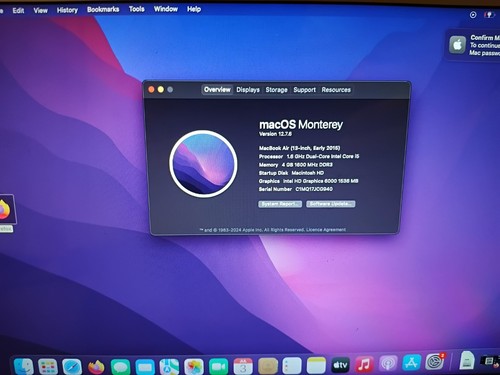This screenshot has height=375, width=500.
Task: Open Contacts from the dock
Action: point(268,366)
